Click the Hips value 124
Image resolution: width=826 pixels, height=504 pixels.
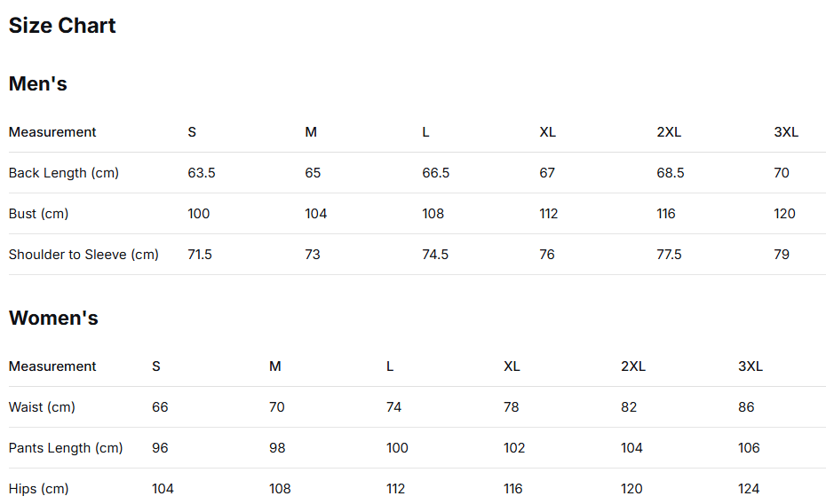749,489
